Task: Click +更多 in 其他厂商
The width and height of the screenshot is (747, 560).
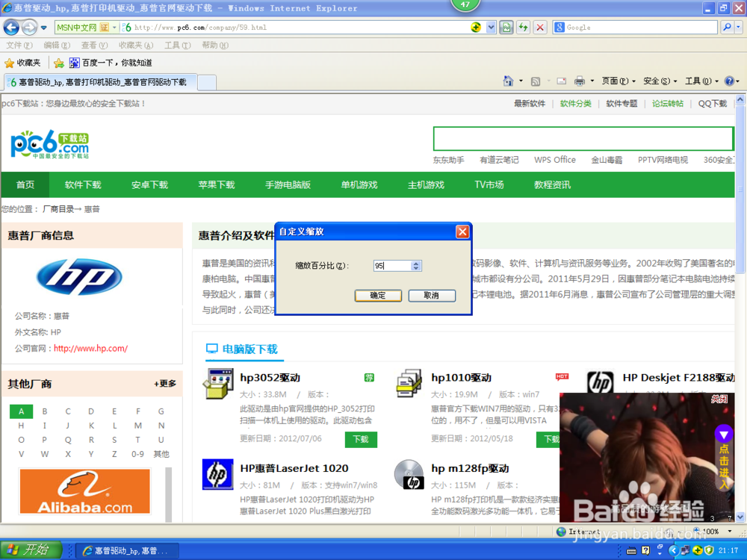Action: pyautogui.click(x=165, y=383)
